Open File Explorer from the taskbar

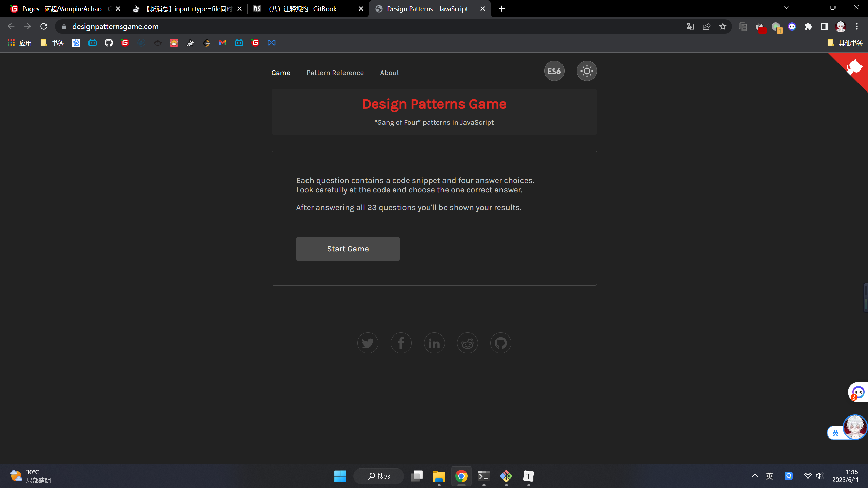pyautogui.click(x=439, y=476)
